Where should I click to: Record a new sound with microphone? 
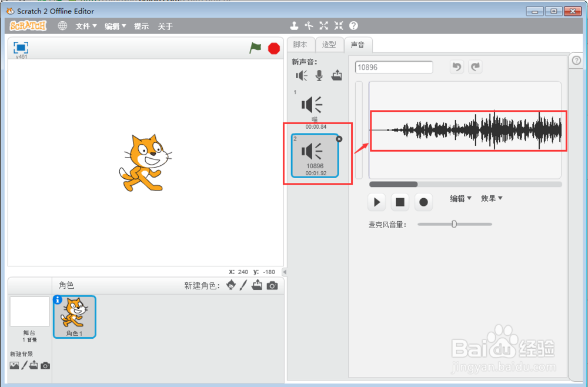319,75
